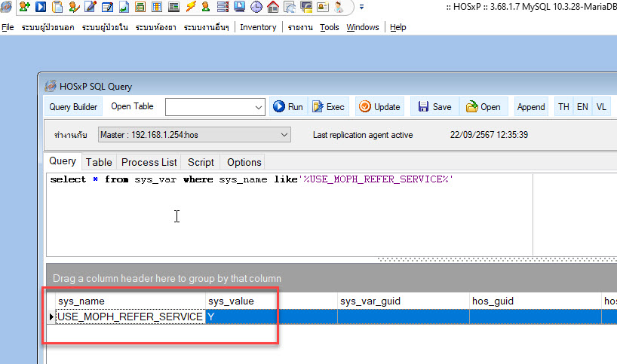Click the clock icon in top toolbar
Viewport: 617px width, 364px height.
tap(256, 8)
